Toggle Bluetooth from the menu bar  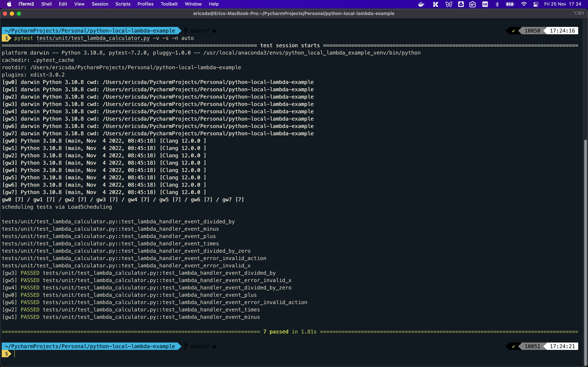[x=497, y=4]
